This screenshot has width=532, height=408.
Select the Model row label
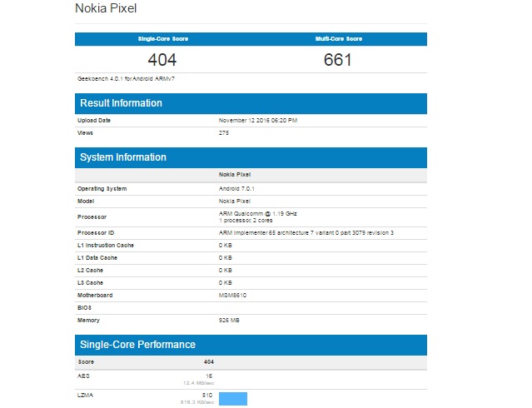(x=86, y=202)
